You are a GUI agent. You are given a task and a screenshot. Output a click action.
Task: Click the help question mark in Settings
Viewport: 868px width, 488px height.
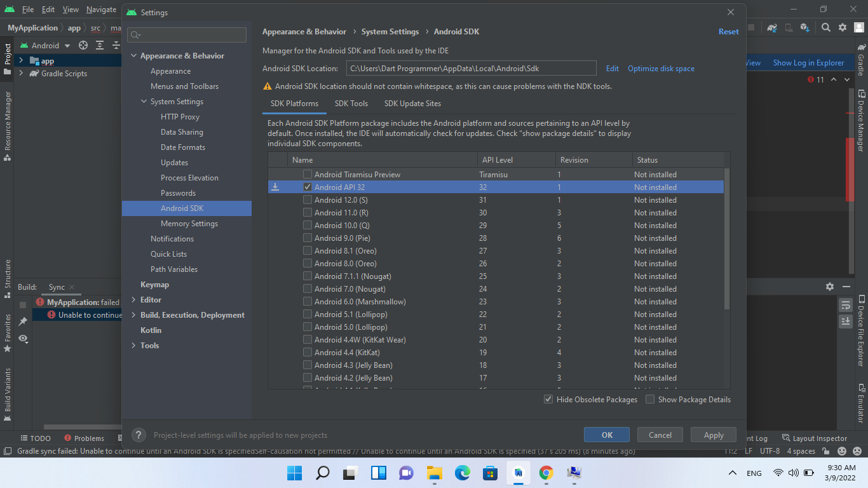tap(139, 435)
